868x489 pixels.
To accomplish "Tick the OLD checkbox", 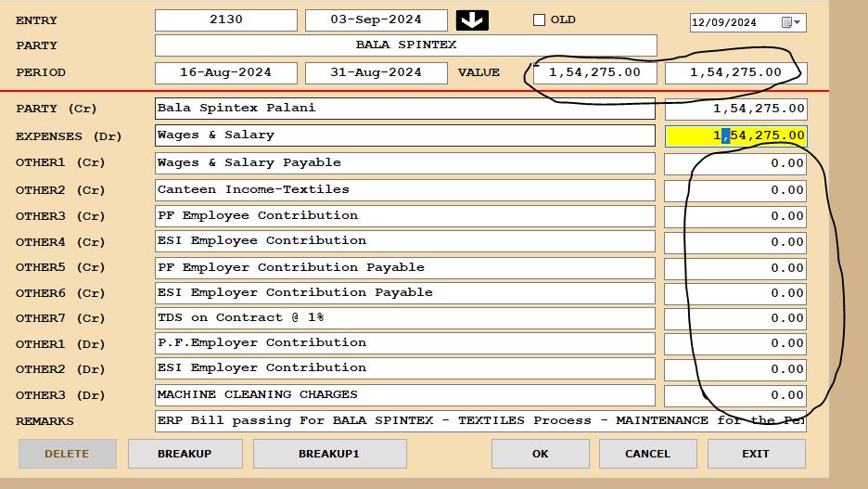I will pos(539,20).
